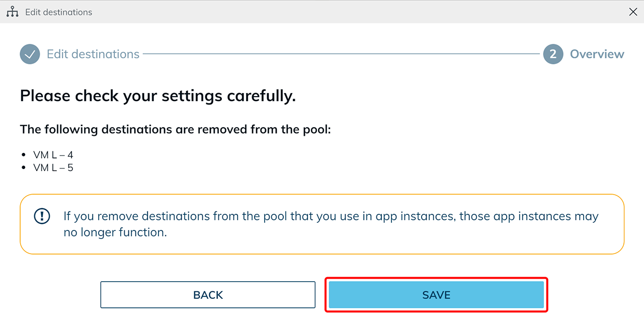Click the SAVE button
The height and width of the screenshot is (330, 644).
click(436, 295)
